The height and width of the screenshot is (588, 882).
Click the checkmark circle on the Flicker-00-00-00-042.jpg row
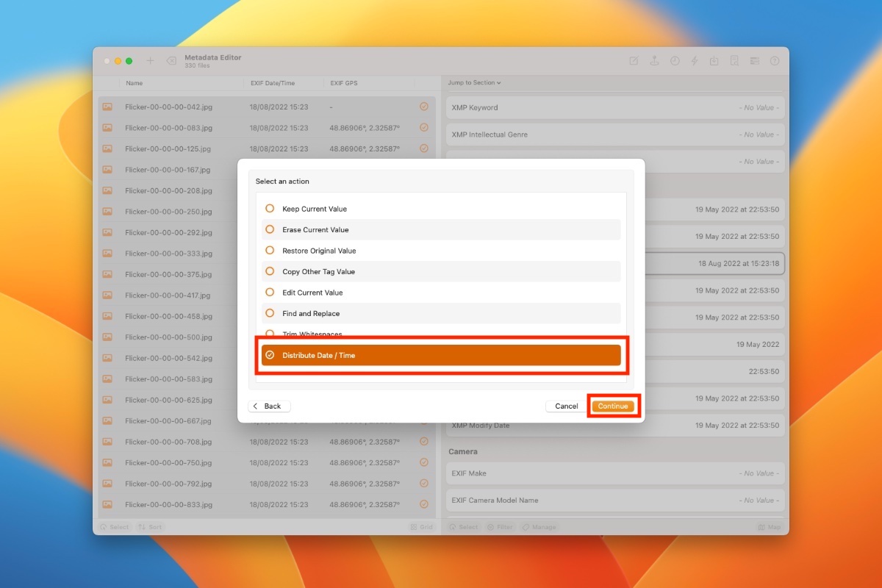coord(424,107)
